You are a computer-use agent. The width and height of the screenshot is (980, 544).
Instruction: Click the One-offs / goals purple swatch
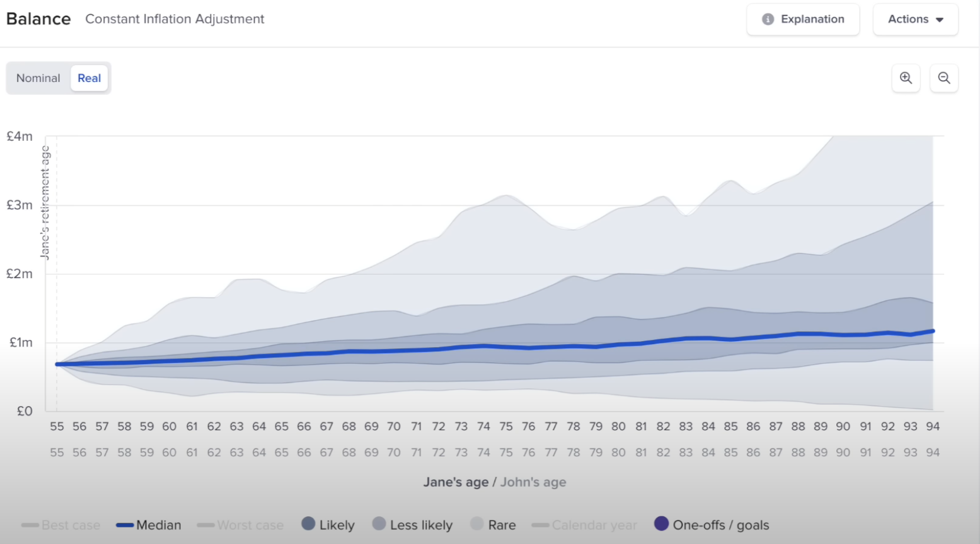[x=661, y=523]
